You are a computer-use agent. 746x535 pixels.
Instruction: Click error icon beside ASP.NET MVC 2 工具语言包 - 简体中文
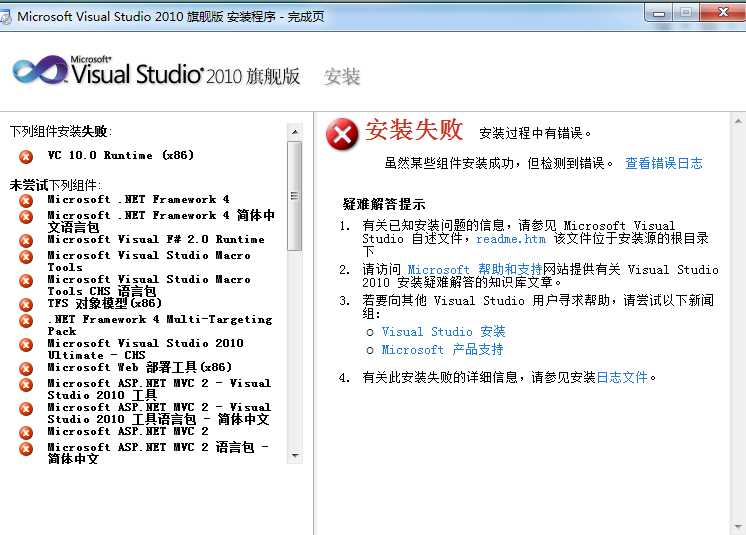pos(26,409)
